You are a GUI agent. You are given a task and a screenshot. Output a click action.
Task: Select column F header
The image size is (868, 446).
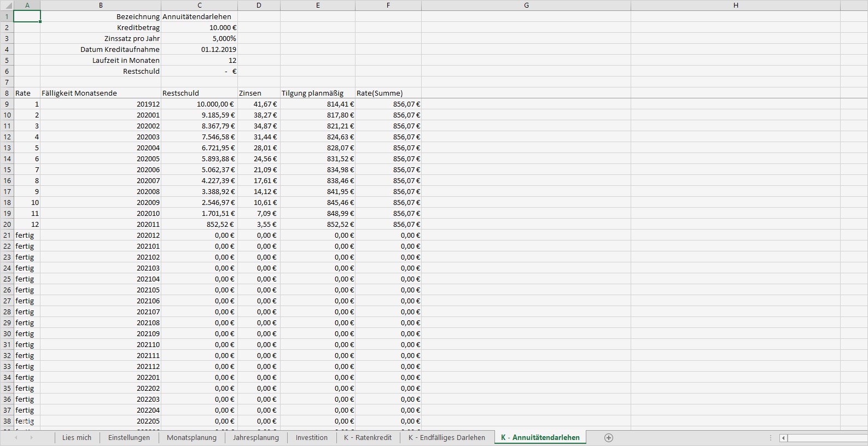(388, 5)
